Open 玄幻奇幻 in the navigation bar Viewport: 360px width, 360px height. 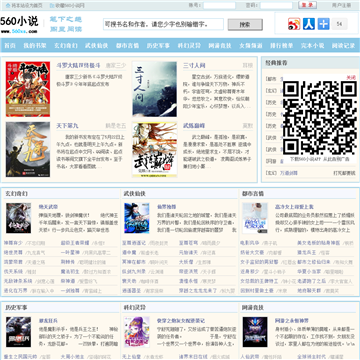pyautogui.click(x=66, y=46)
